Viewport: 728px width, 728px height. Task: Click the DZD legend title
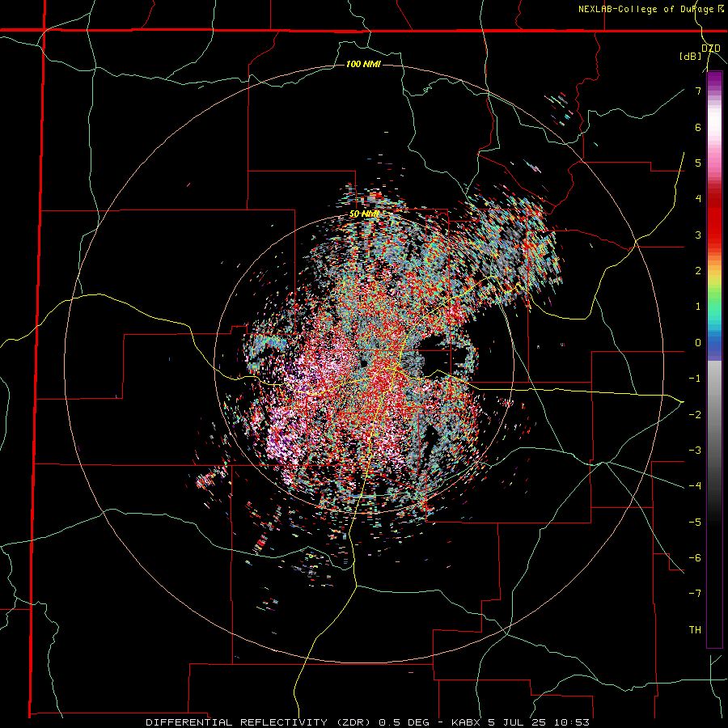tap(711, 49)
